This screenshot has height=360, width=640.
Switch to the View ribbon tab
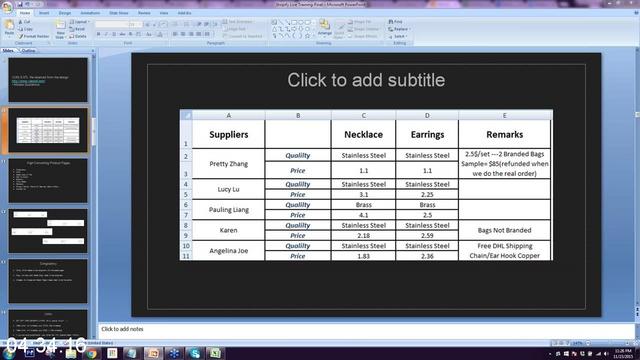click(164, 13)
